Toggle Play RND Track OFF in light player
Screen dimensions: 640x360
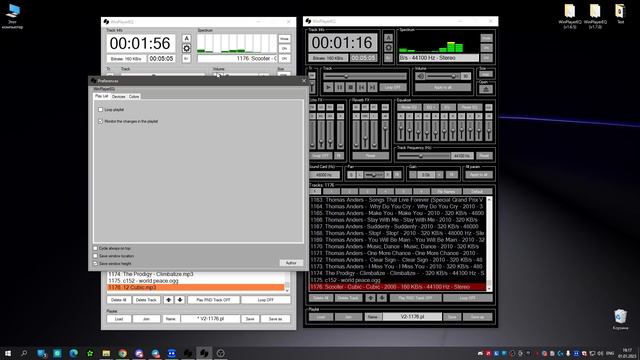213,300
